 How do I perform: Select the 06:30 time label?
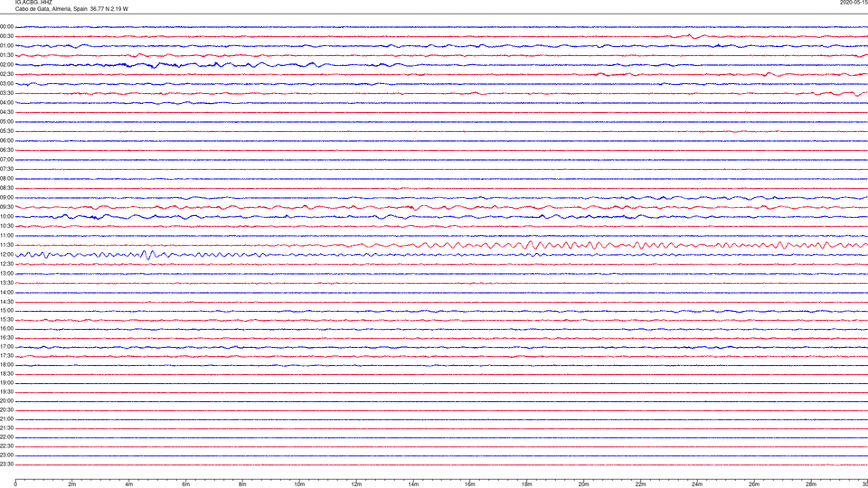(x=6, y=150)
